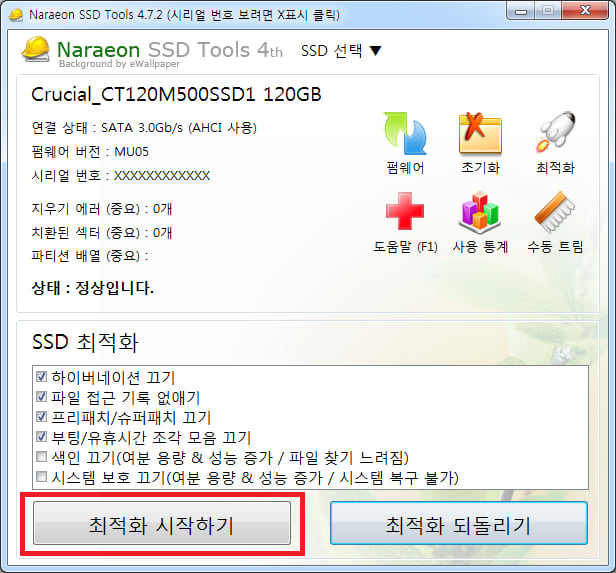Click the yellow hard hat logo
Viewport: 616px width, 573px height.
tap(36, 49)
